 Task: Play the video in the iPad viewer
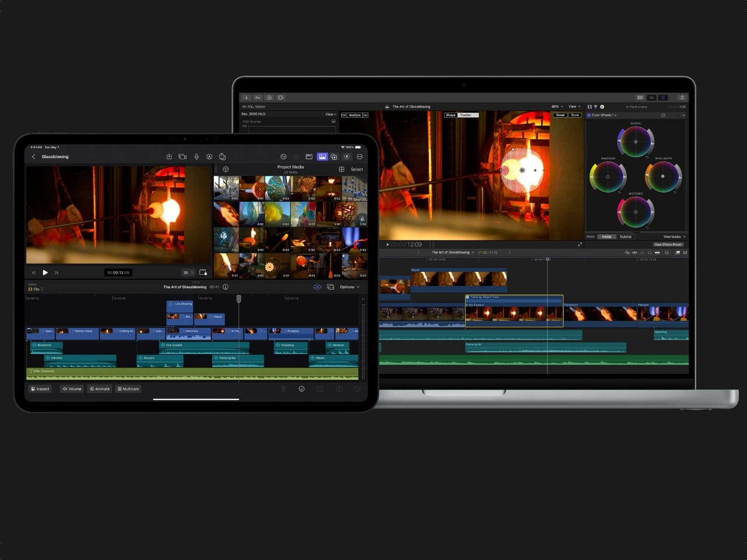(46, 272)
